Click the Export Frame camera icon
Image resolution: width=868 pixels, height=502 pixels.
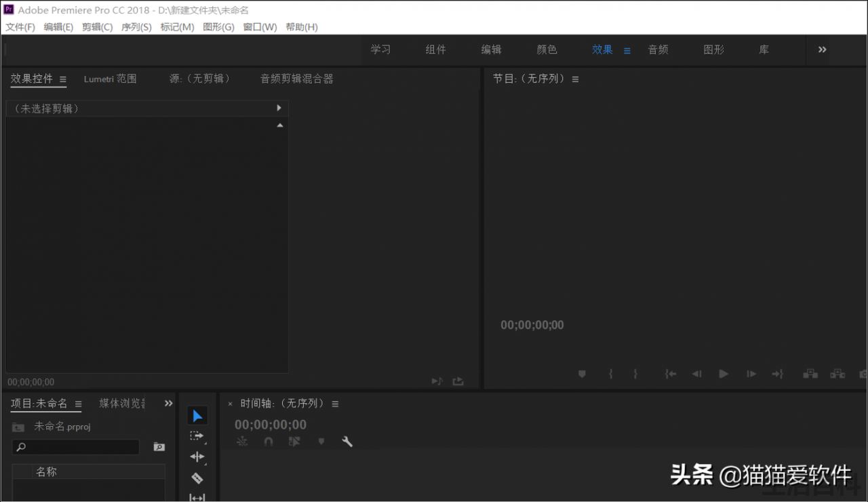(x=863, y=374)
